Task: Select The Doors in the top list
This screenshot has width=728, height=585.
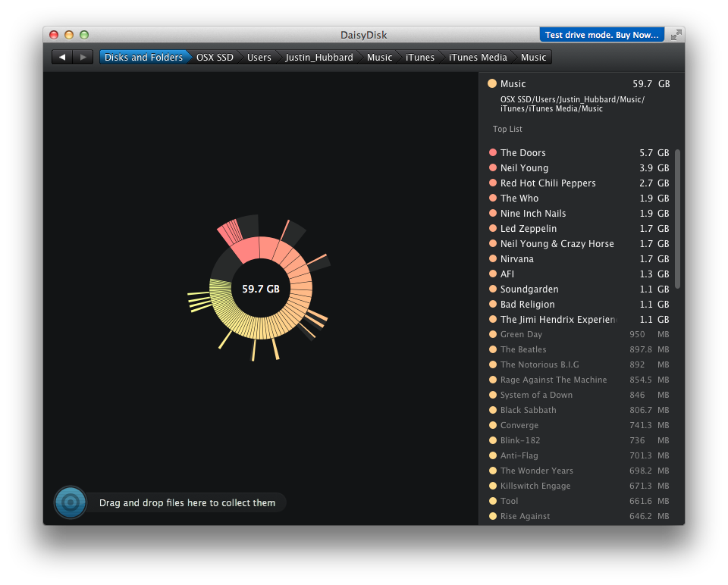Action: [x=579, y=152]
